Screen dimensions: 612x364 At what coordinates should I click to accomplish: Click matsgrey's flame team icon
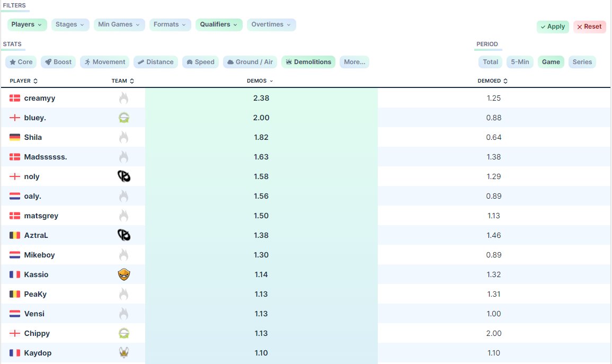pos(124,216)
